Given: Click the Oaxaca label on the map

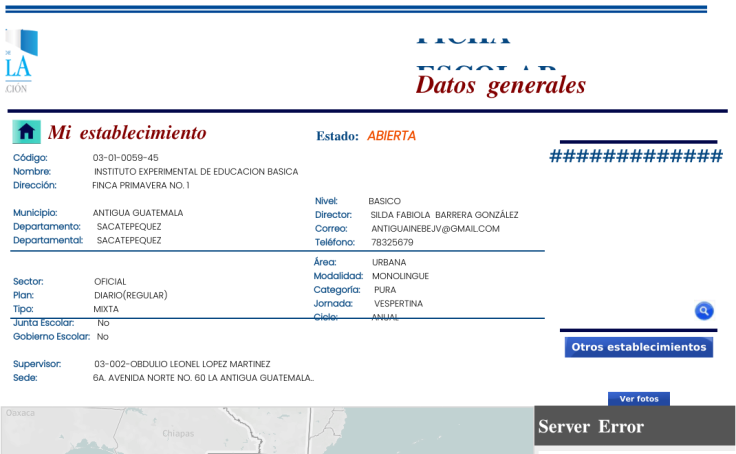Looking at the screenshot, I should point(21,413).
